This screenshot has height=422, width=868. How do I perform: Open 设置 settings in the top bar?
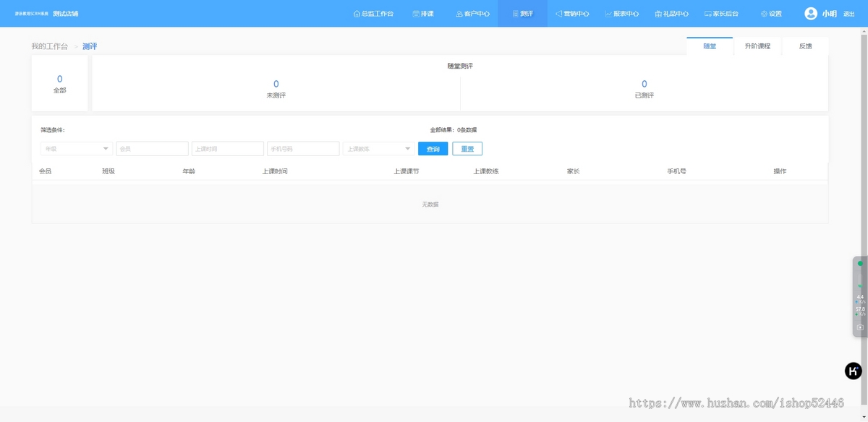point(771,14)
